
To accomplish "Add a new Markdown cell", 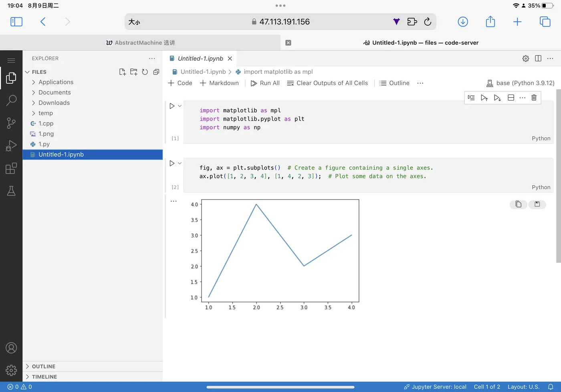I will pos(219,83).
